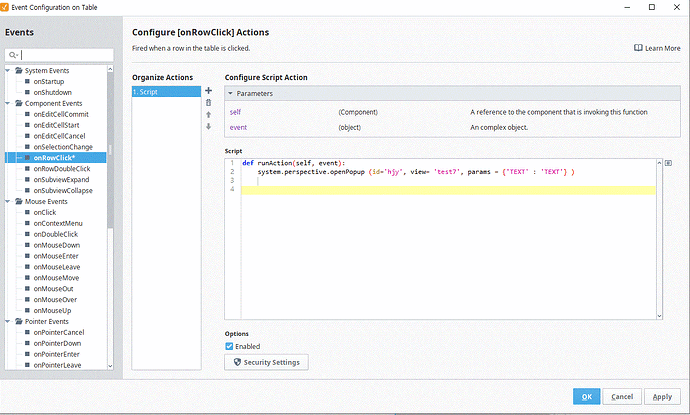Select the onShutdown event

(x=52, y=92)
